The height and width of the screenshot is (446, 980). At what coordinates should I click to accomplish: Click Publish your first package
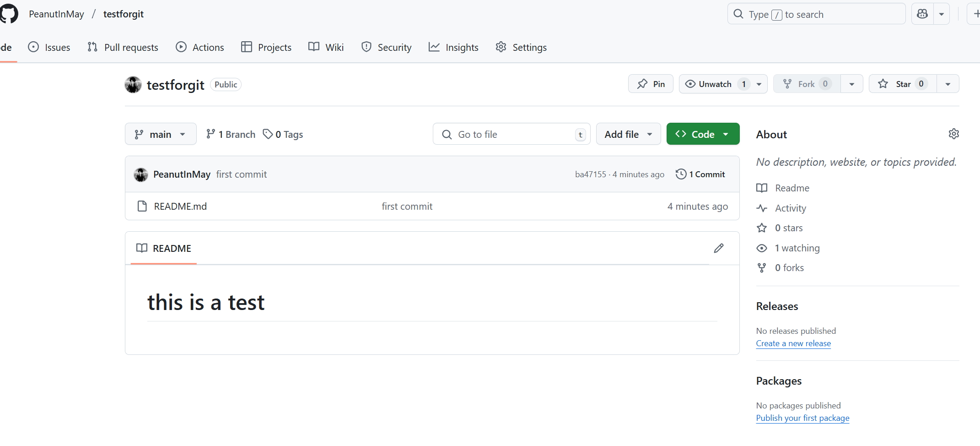802,418
